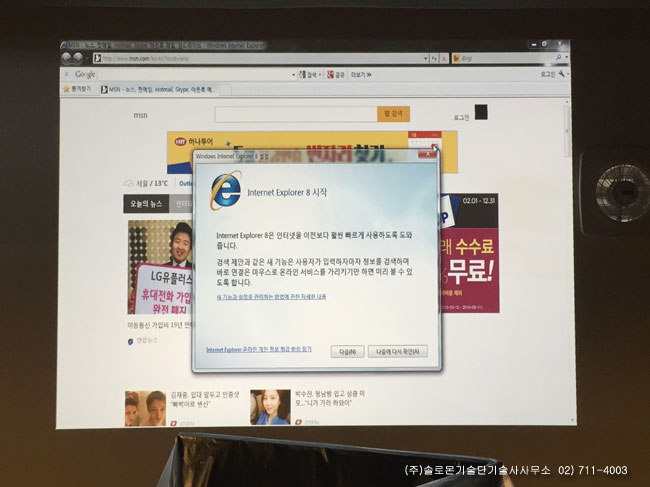Image resolution: width=650 pixels, height=487 pixels.
Task: Close the Google toolbar with the x
Action: pyautogui.click(x=66, y=74)
